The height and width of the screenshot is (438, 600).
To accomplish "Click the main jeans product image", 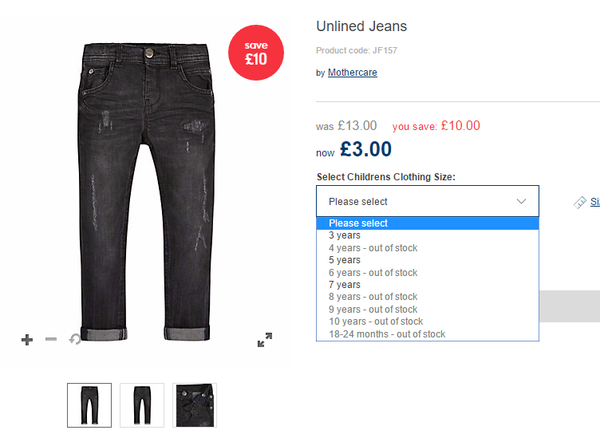I will [146, 191].
